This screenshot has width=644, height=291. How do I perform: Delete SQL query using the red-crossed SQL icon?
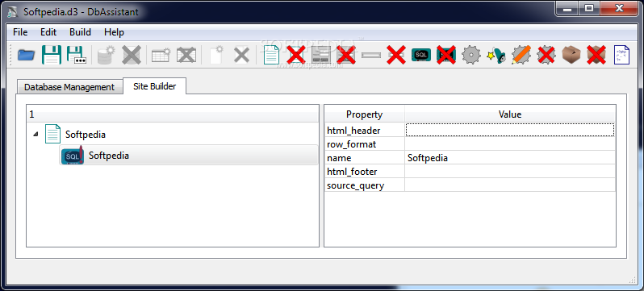pos(446,55)
